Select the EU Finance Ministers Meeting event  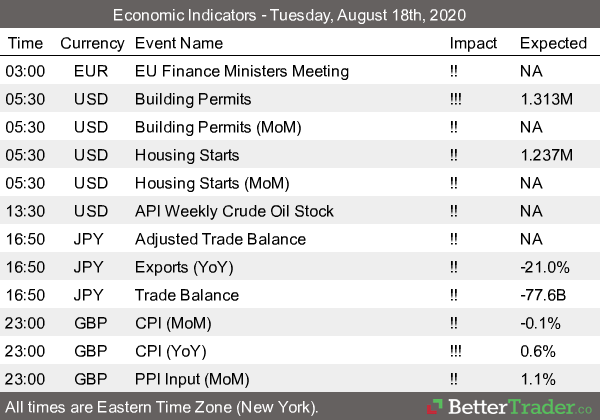pos(241,71)
